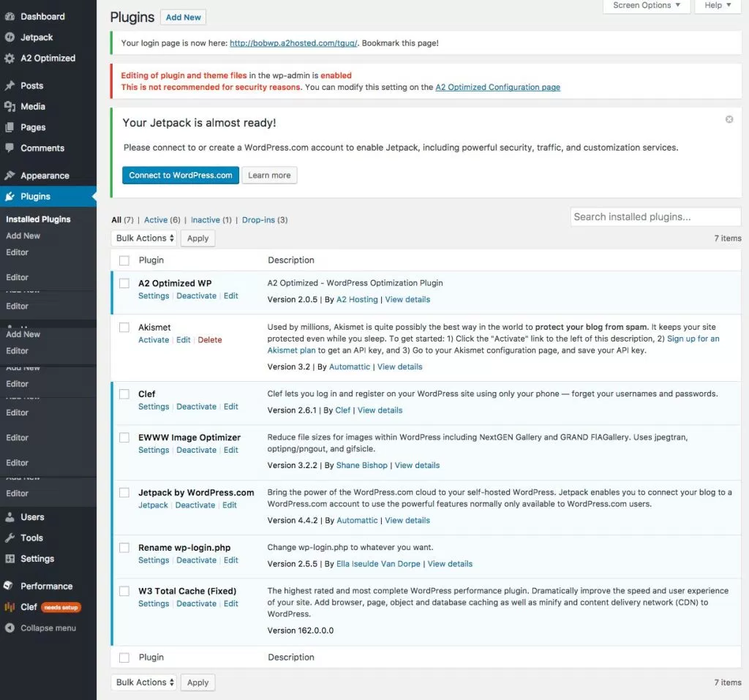Click the Tools wrench icon

pyautogui.click(x=10, y=538)
